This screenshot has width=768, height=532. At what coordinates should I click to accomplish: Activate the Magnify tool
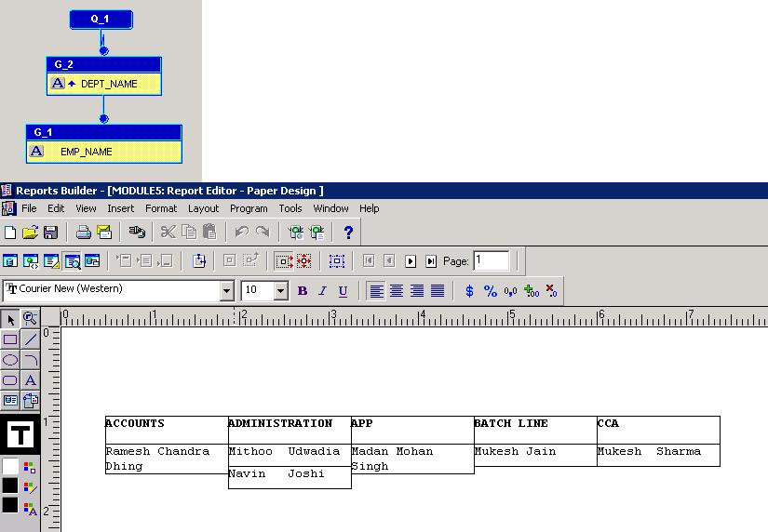(x=31, y=319)
